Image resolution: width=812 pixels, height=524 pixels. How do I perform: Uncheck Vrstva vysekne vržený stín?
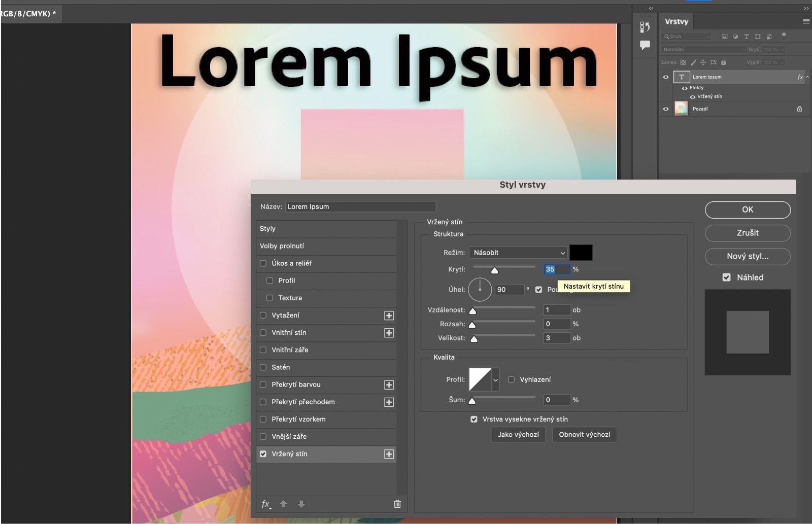coord(474,419)
